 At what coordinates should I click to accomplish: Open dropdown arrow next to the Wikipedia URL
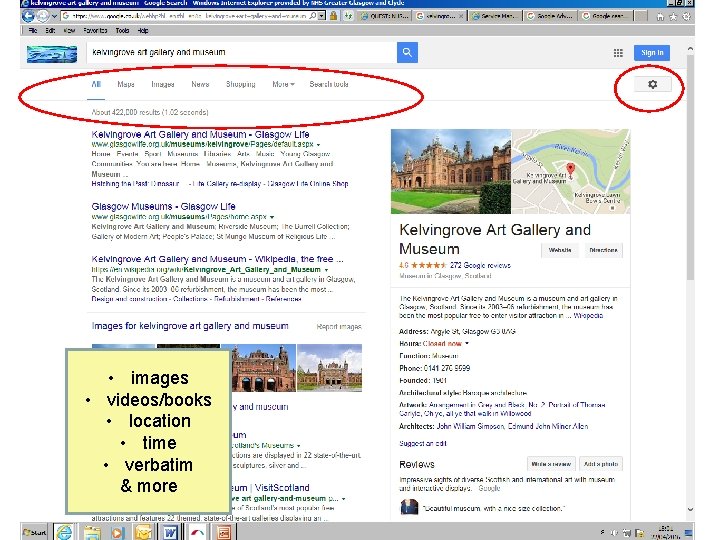(326, 270)
